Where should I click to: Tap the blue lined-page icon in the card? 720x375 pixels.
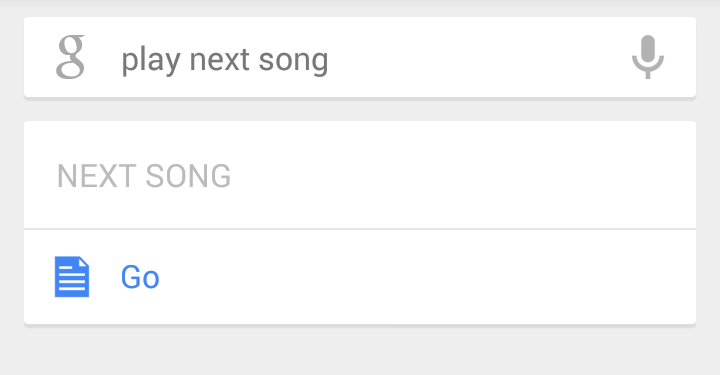(x=72, y=277)
